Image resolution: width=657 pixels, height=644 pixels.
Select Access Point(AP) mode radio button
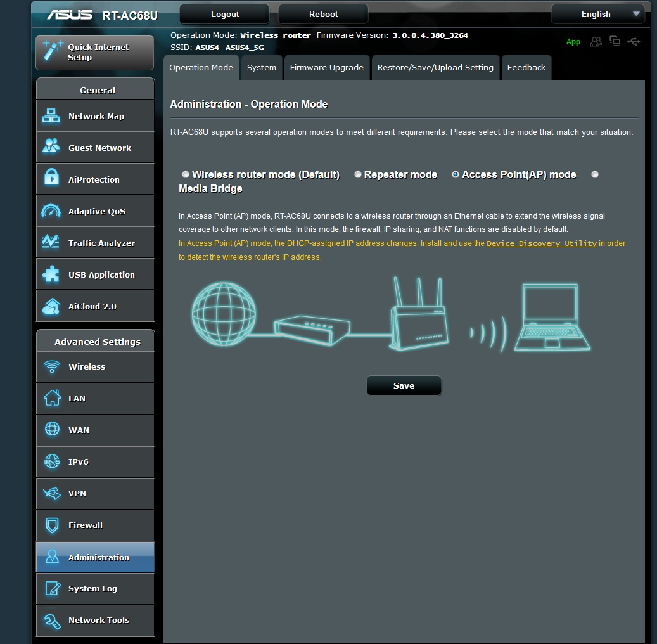point(456,174)
